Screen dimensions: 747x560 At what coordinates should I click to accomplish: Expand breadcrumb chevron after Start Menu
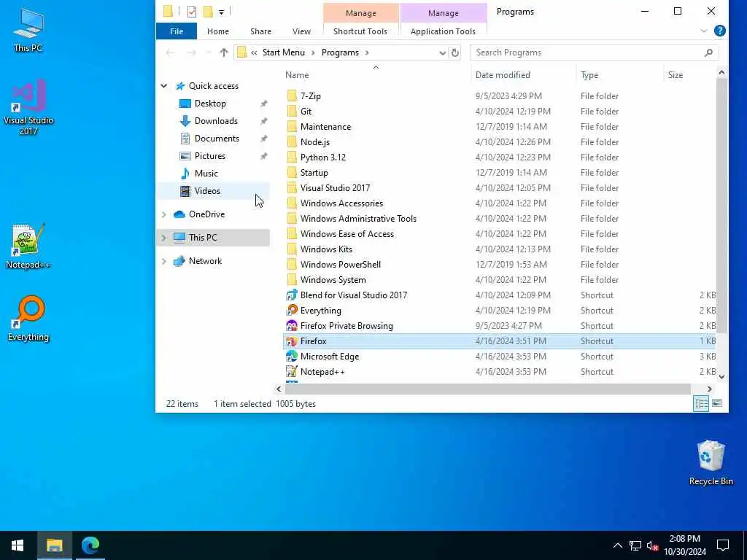pyautogui.click(x=313, y=52)
